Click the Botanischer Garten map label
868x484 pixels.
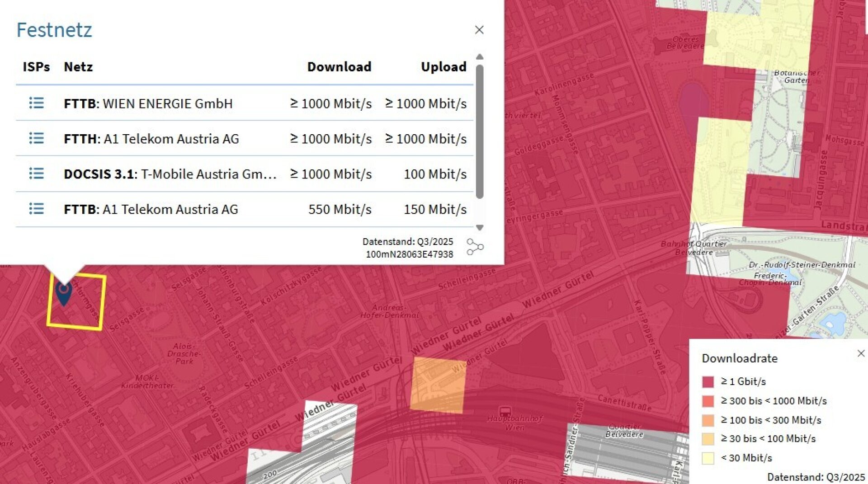coord(797,76)
